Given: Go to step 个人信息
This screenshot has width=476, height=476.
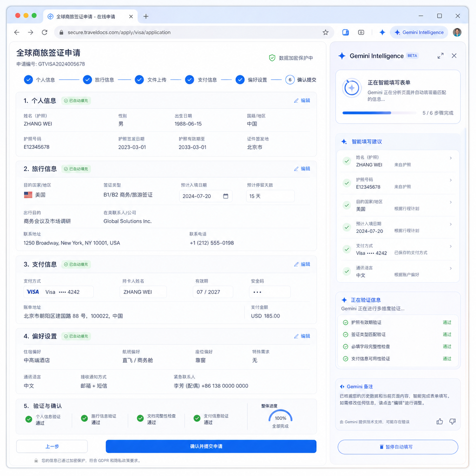Looking at the screenshot, I should (40, 79).
